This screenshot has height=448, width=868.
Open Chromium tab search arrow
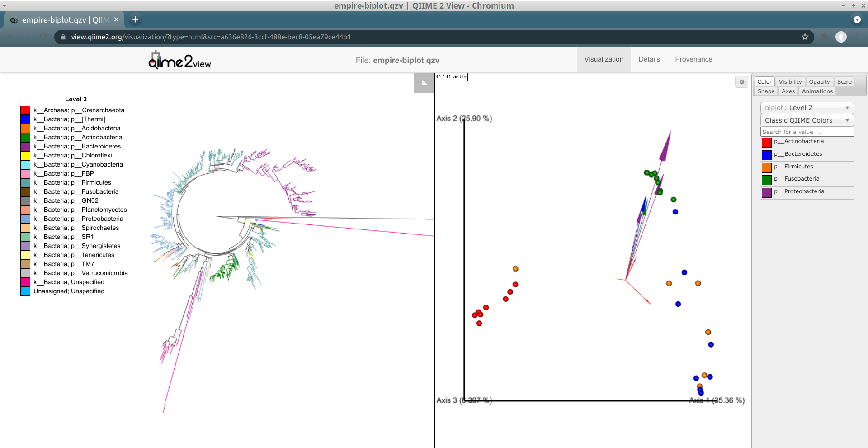(857, 19)
